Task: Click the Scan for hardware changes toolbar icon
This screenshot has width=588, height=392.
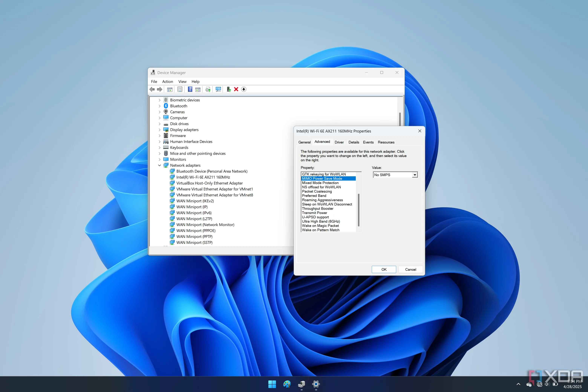Action: [218, 89]
